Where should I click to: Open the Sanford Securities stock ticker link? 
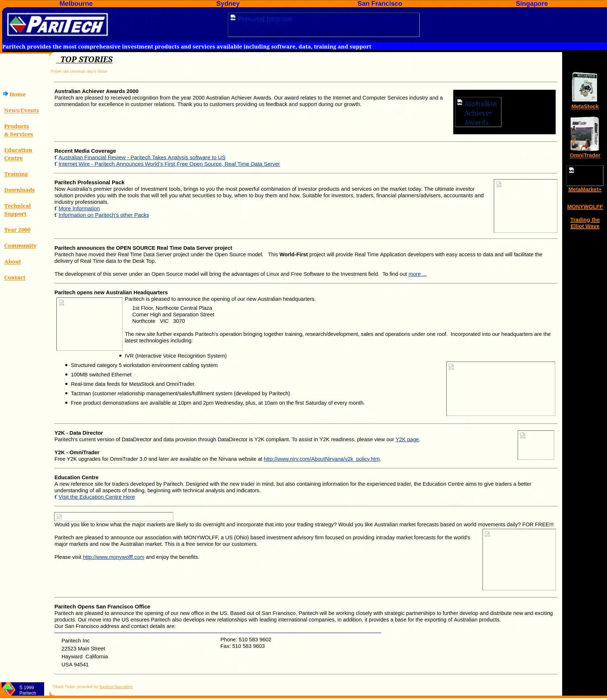(x=116, y=687)
